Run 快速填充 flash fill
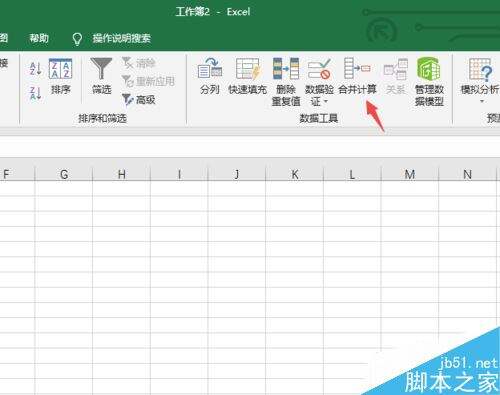The width and height of the screenshot is (500, 395). [247, 76]
